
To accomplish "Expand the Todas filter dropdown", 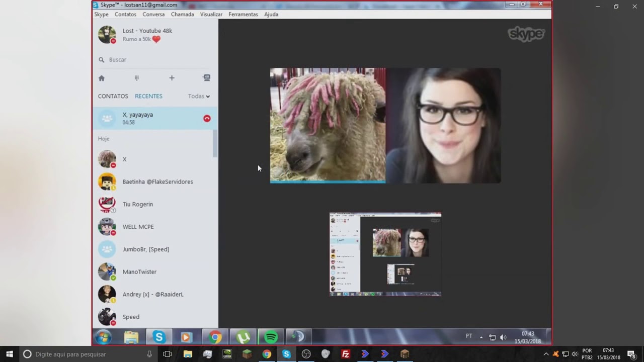I will pyautogui.click(x=199, y=96).
